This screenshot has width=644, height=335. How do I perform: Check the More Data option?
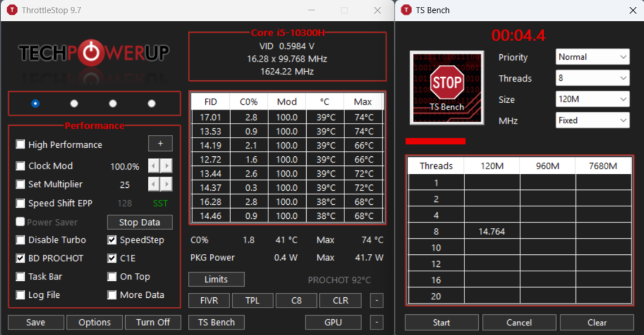(x=112, y=295)
